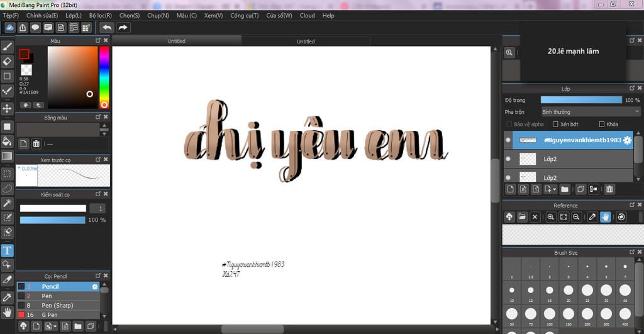Toggle the Bảo vệ alpha checkbox
The image size is (644, 334).
pyautogui.click(x=509, y=124)
